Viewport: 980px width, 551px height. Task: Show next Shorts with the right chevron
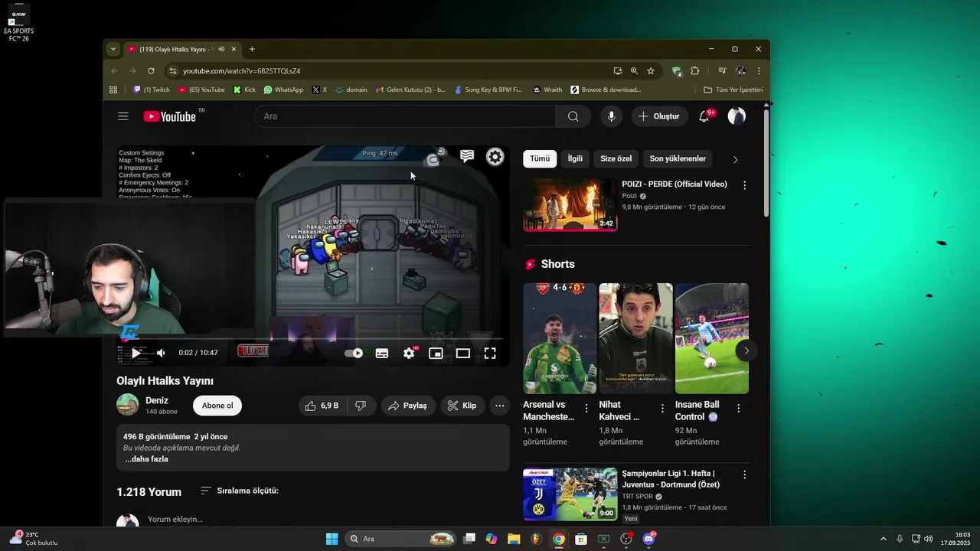[746, 350]
